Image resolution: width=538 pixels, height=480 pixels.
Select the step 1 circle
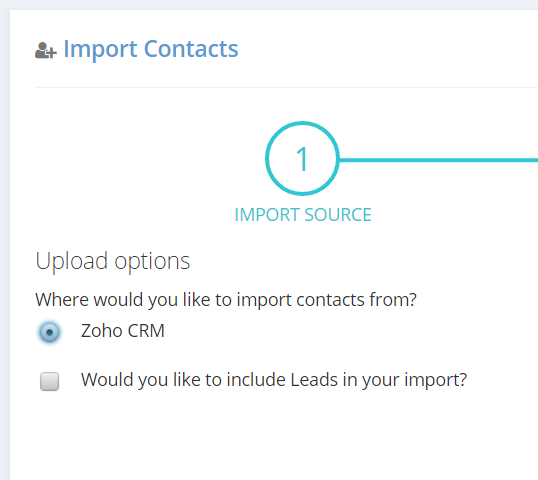[x=302, y=159]
